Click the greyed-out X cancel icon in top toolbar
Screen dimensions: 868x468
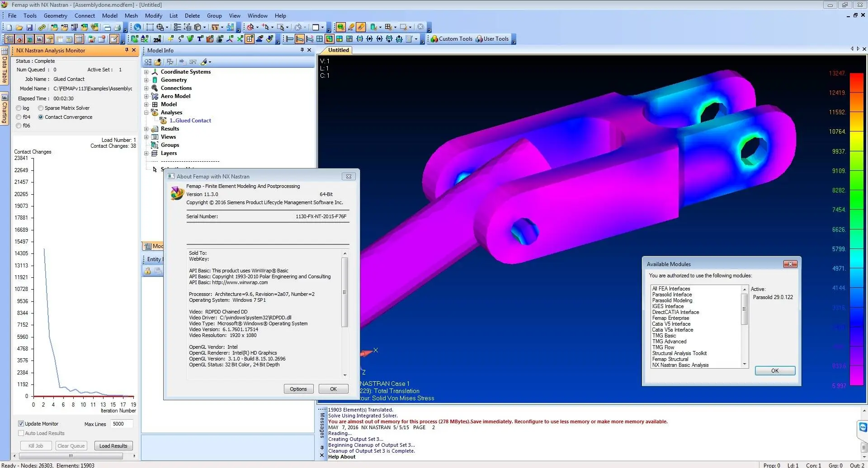coord(420,27)
